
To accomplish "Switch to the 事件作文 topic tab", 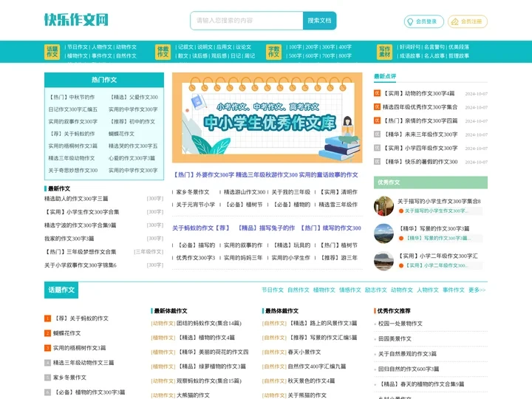I will 453,290.
